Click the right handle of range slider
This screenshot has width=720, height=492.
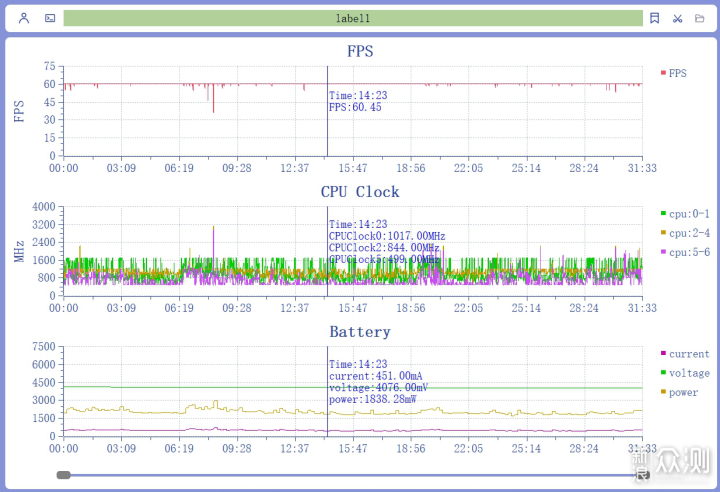(x=642, y=475)
